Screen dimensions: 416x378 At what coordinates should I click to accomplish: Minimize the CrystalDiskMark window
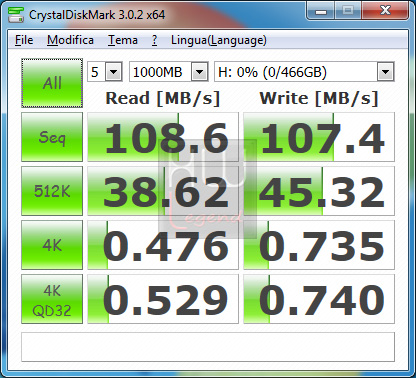(x=321, y=11)
